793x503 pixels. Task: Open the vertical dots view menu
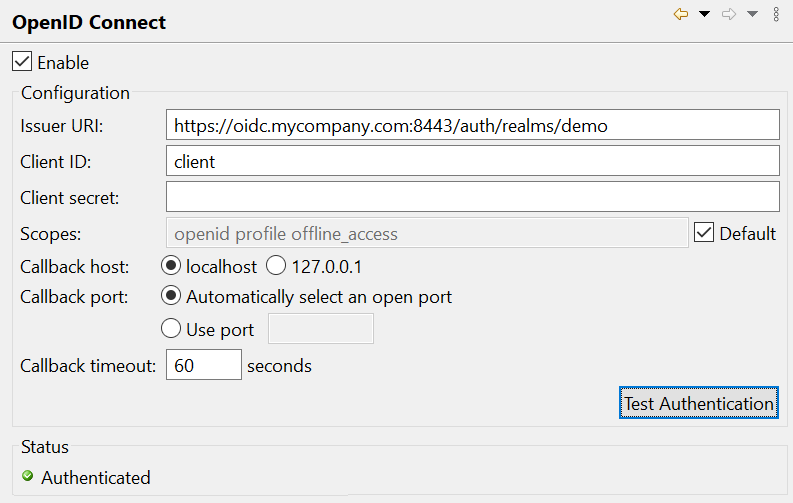click(776, 14)
